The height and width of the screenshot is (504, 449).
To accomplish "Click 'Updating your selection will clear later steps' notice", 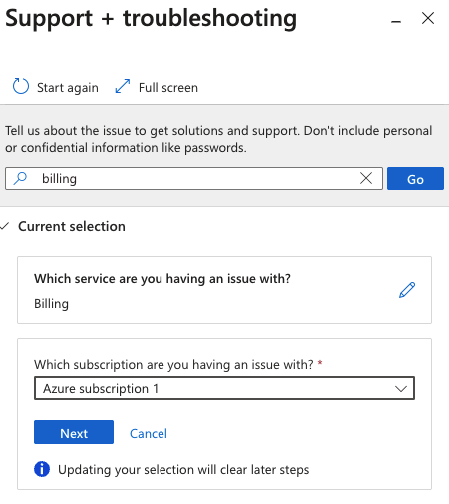I will (184, 469).
